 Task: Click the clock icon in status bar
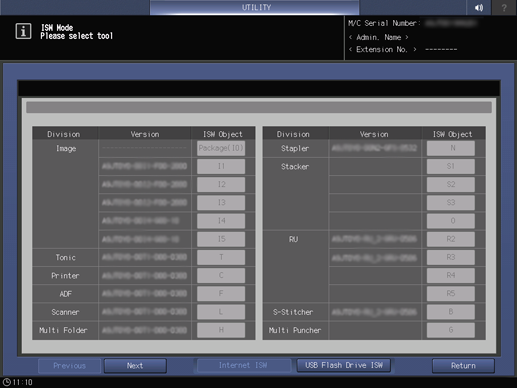point(6,382)
